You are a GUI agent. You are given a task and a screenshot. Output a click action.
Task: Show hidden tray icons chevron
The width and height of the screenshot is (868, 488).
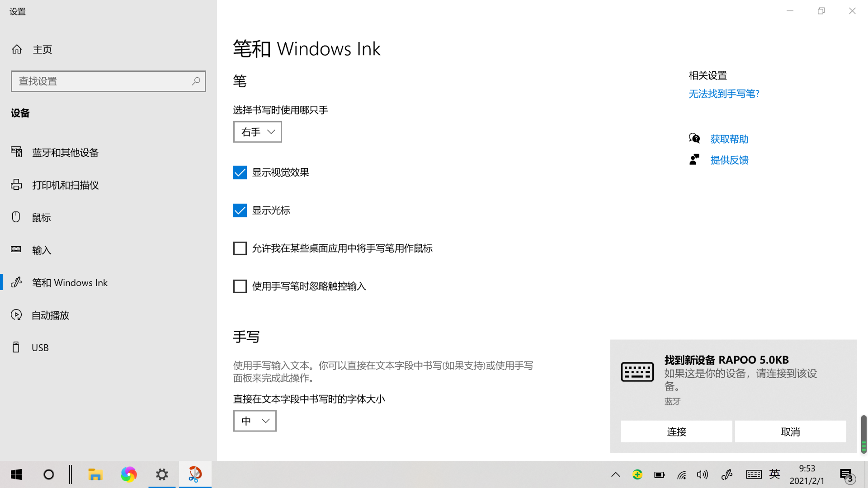[x=615, y=474]
